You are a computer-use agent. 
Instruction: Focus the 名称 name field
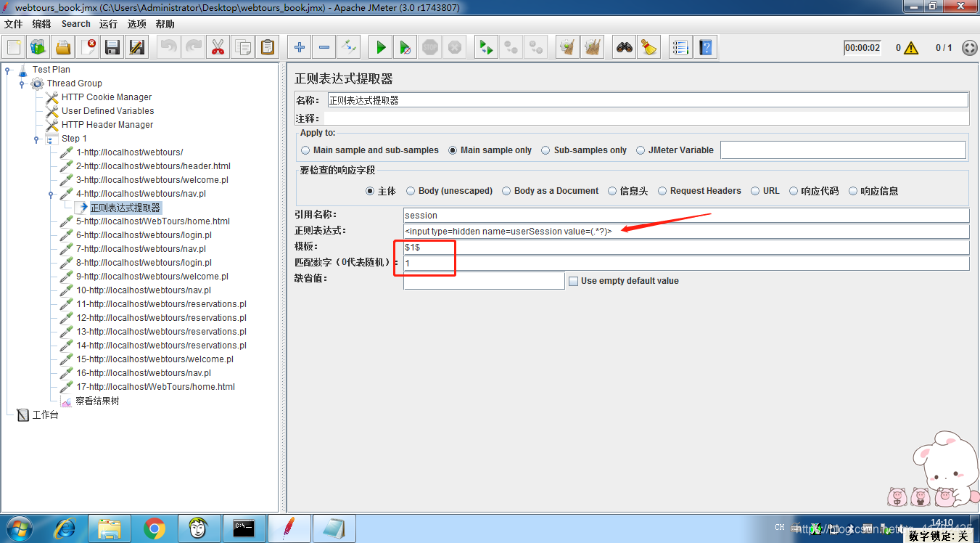pyautogui.click(x=647, y=100)
